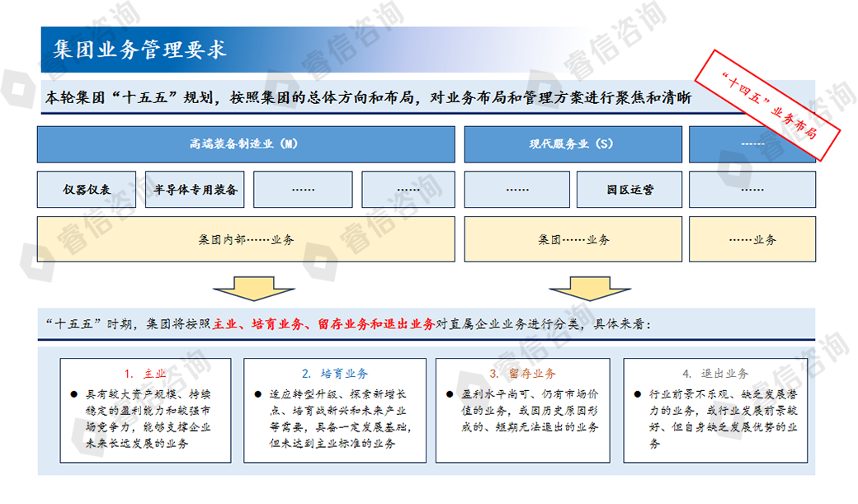The image size is (858, 504).
Task: Click the 仪器仪表 box
Action: 87,190
